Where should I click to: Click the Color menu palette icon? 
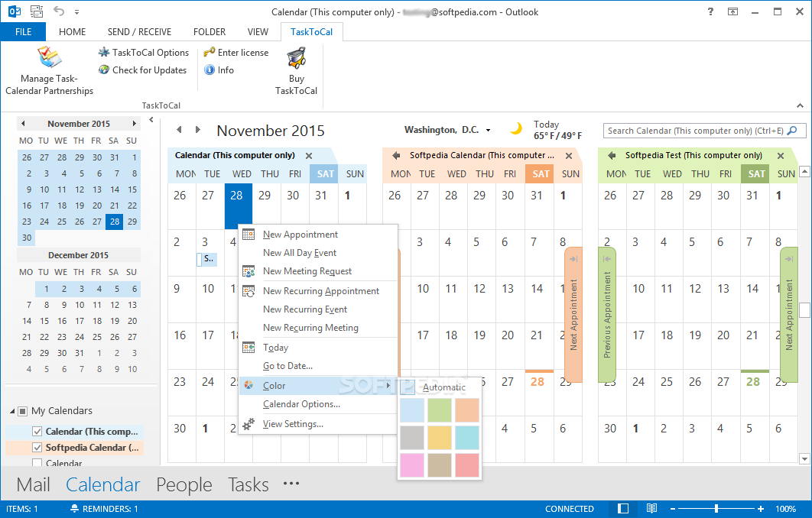[x=248, y=385]
